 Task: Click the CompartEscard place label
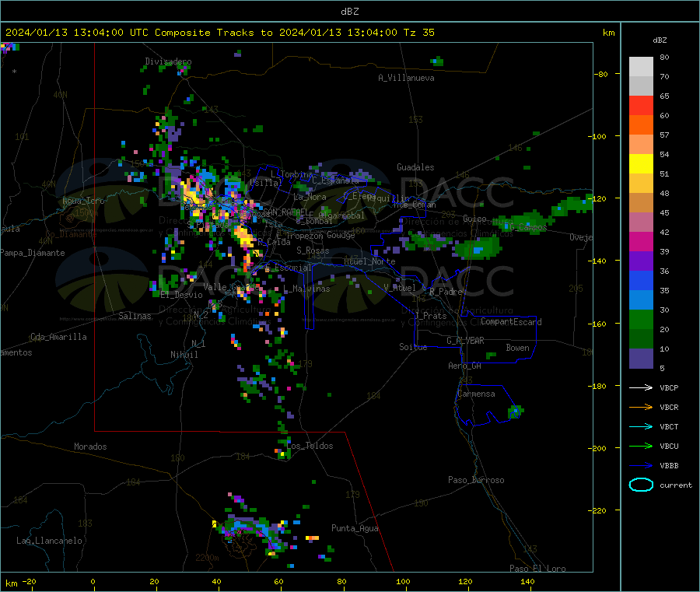511,321
